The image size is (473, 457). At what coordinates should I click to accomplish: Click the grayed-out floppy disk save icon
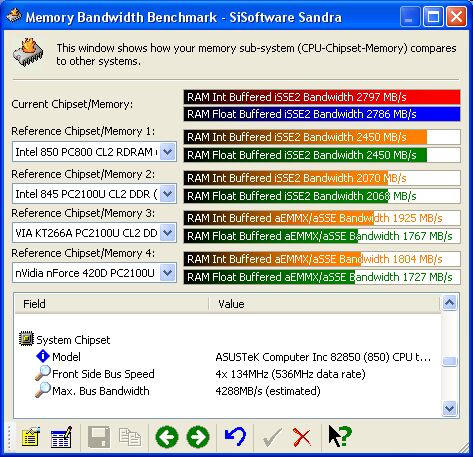99,437
